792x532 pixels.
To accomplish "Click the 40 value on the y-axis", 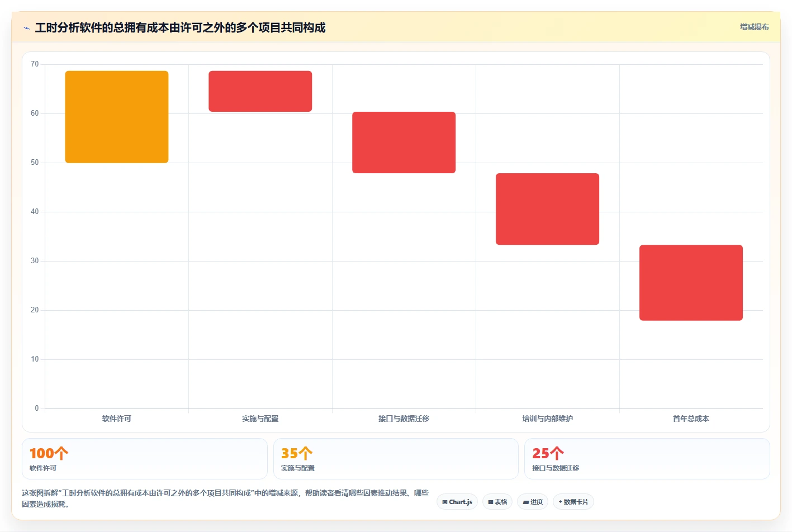I will pos(35,212).
